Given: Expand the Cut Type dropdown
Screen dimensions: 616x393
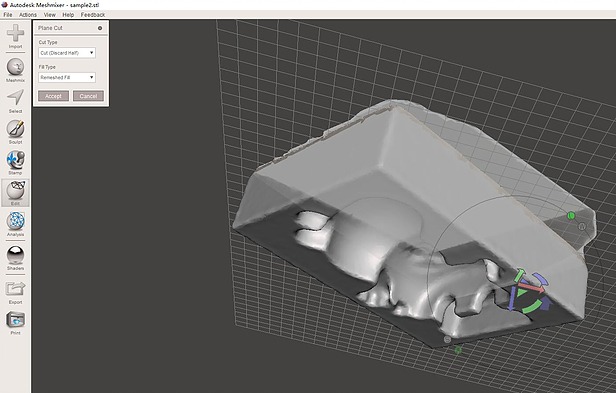Looking at the screenshot, I should tap(67, 53).
